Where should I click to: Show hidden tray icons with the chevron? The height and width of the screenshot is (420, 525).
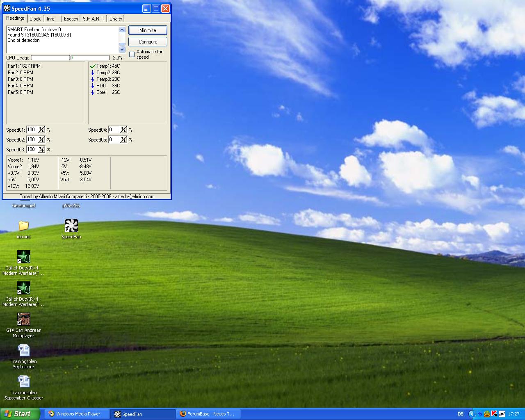[472, 414]
